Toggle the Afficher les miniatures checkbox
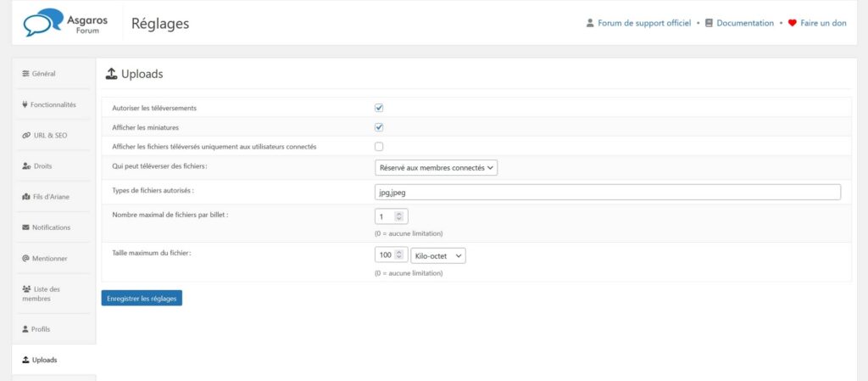 [x=379, y=127]
